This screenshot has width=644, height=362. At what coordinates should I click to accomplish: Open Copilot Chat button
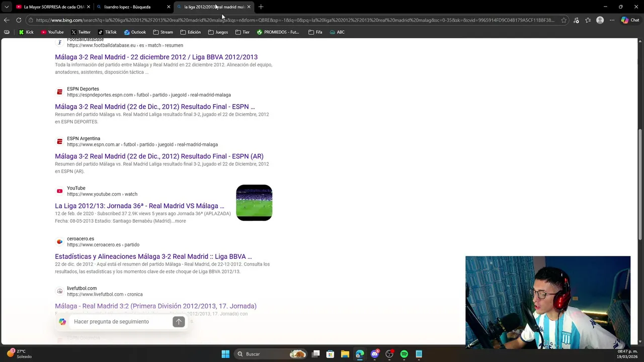coord(630,20)
